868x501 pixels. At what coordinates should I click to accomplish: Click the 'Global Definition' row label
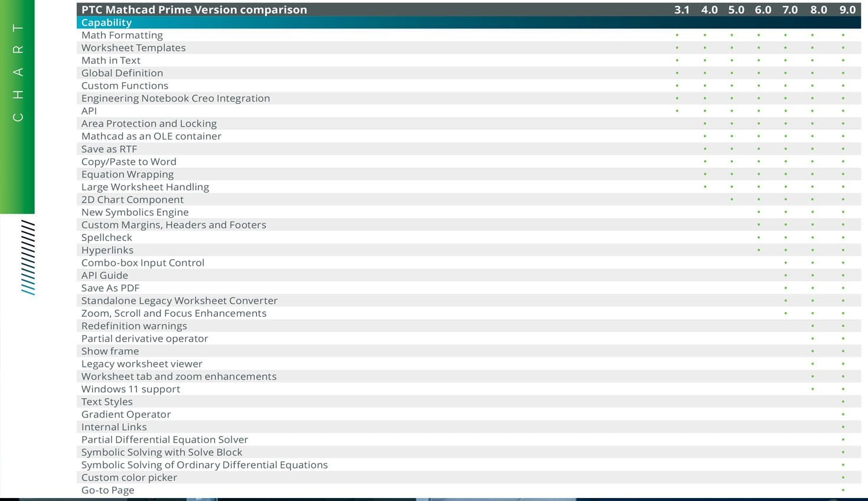122,73
